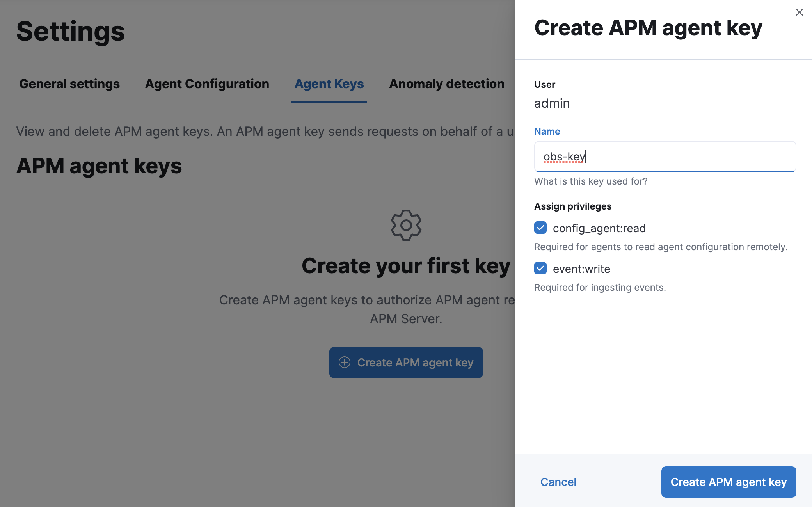The width and height of the screenshot is (812, 507).
Task: Click the Name label link in the flyout
Action: pos(547,131)
